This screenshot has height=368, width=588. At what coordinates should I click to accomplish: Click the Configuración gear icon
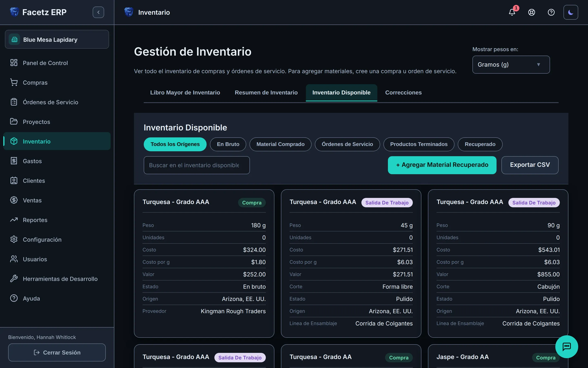pyautogui.click(x=14, y=239)
